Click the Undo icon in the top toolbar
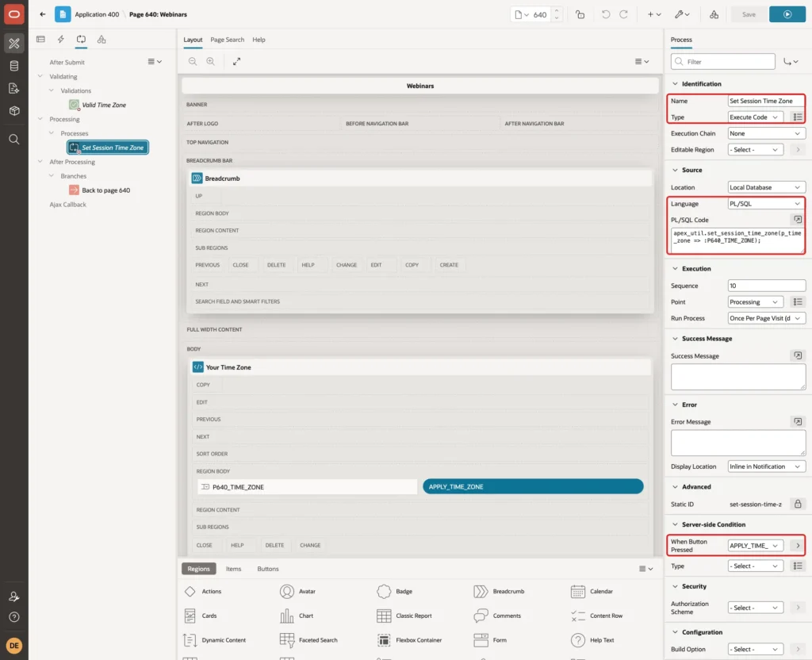This screenshot has width=812, height=660. (605, 14)
